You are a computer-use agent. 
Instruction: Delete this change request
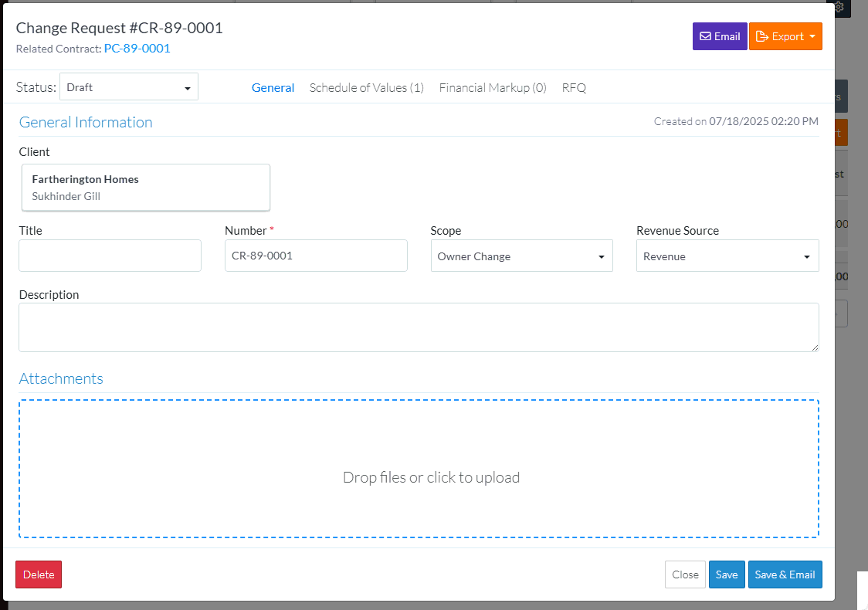tap(39, 574)
